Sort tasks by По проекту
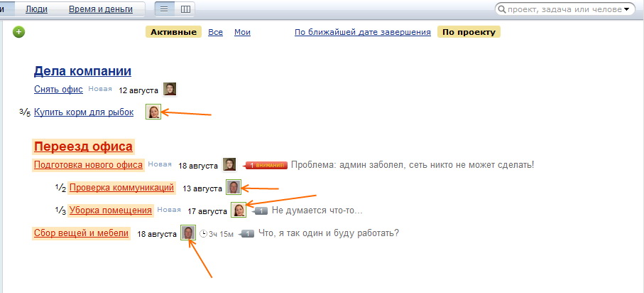The width and height of the screenshot is (644, 293). click(469, 32)
